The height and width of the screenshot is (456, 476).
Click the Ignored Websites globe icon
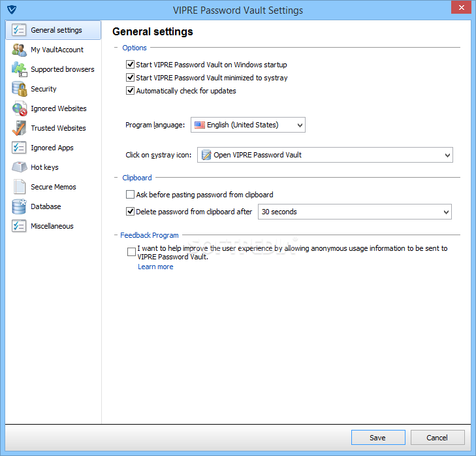click(20, 108)
